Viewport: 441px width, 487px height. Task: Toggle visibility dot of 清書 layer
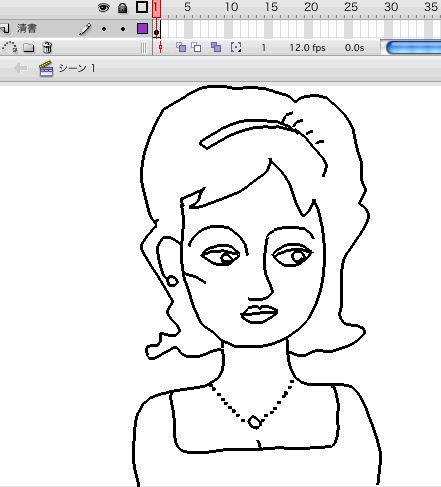(104, 29)
